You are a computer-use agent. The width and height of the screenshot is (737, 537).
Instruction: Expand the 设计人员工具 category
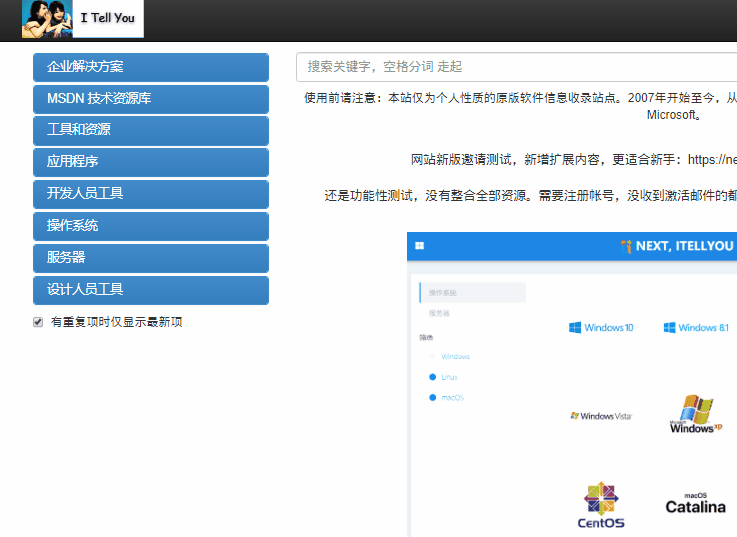151,290
